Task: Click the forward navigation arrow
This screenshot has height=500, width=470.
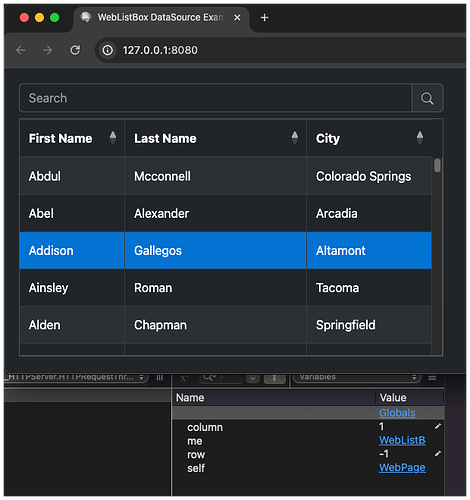Action: tap(48, 50)
